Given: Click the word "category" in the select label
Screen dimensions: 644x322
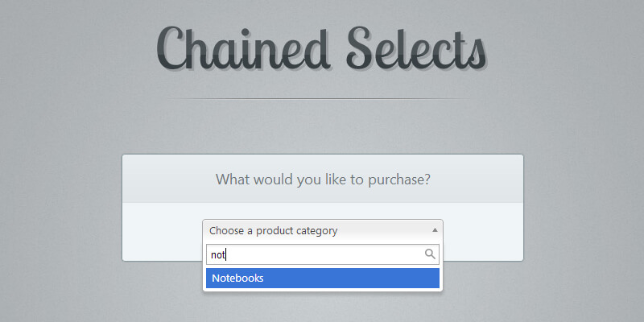Looking at the screenshot, I should (316, 231).
